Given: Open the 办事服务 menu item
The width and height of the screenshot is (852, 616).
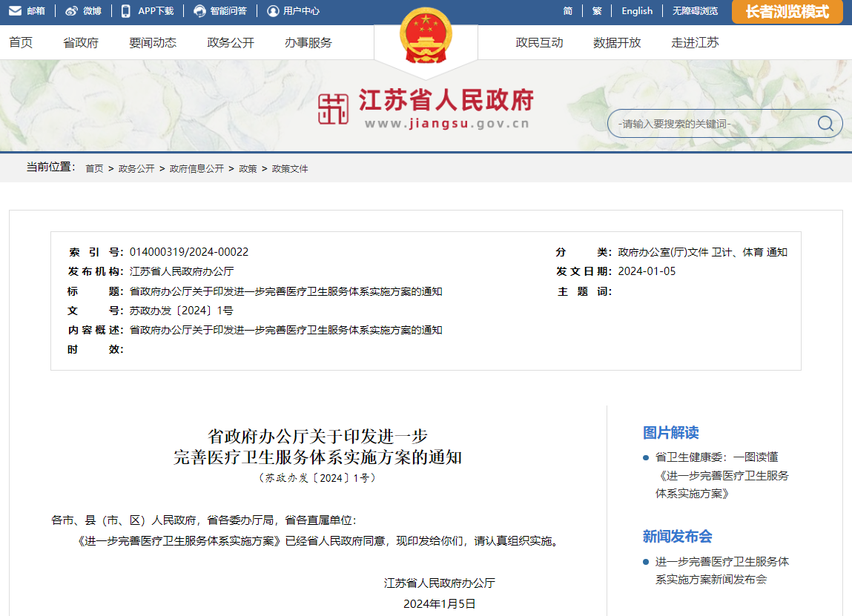Looking at the screenshot, I should pos(308,42).
